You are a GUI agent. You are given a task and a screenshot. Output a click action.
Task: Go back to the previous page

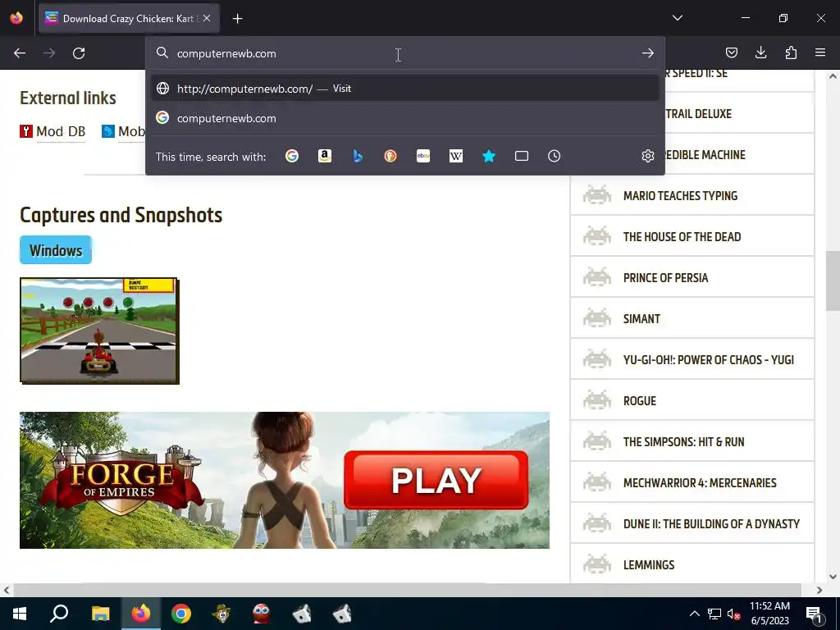coord(20,53)
